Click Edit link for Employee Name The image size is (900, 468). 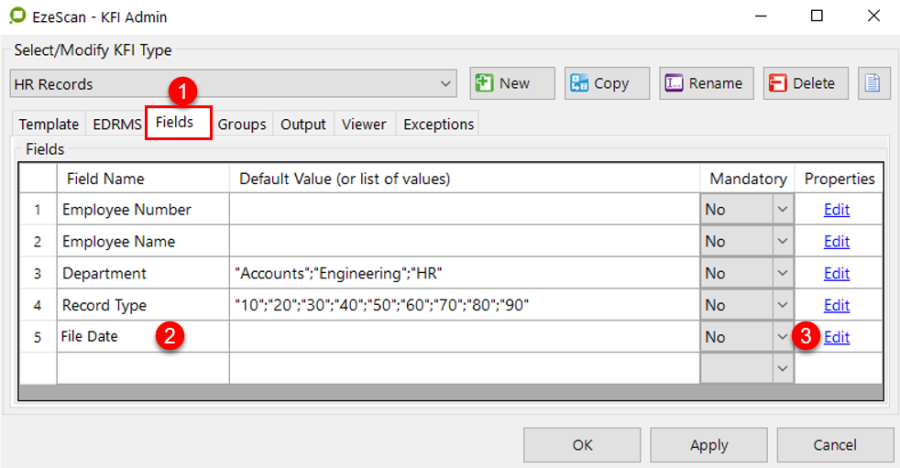coord(836,242)
